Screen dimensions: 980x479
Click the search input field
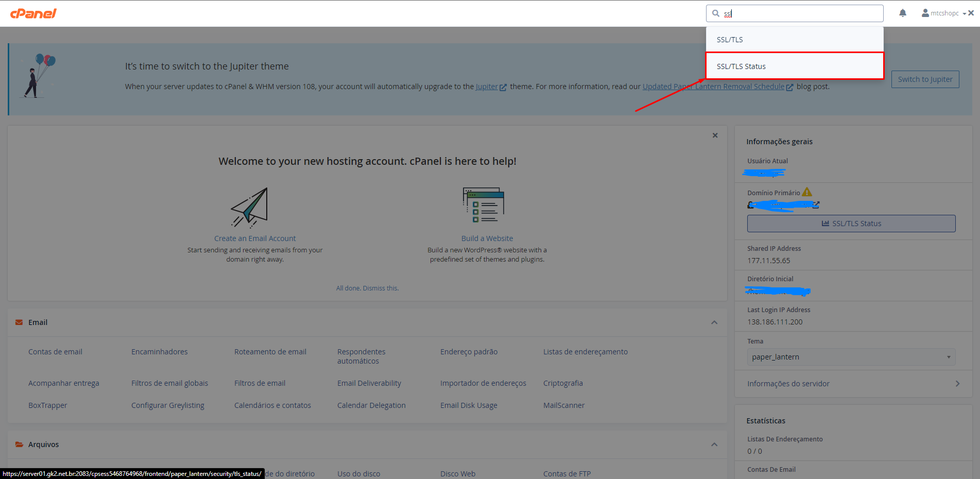795,13
